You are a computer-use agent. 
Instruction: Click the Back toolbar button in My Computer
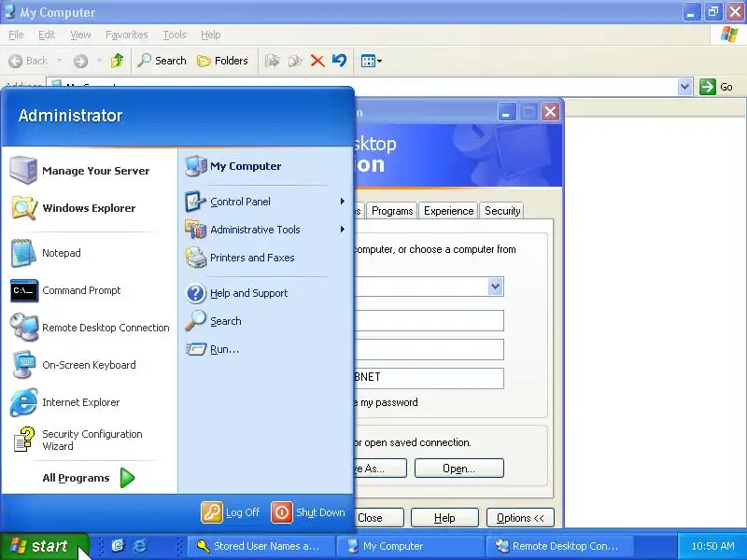coord(29,61)
